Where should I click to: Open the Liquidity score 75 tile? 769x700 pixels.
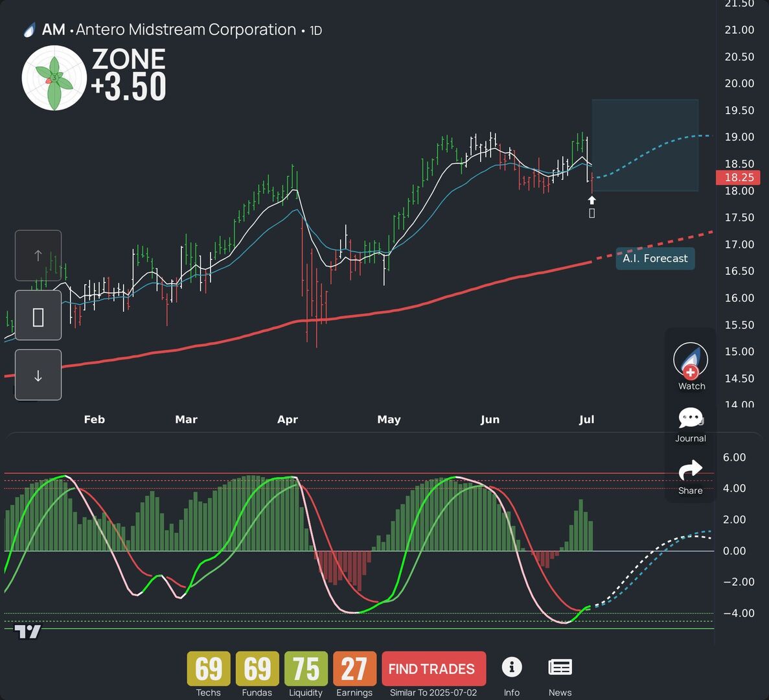[306, 669]
